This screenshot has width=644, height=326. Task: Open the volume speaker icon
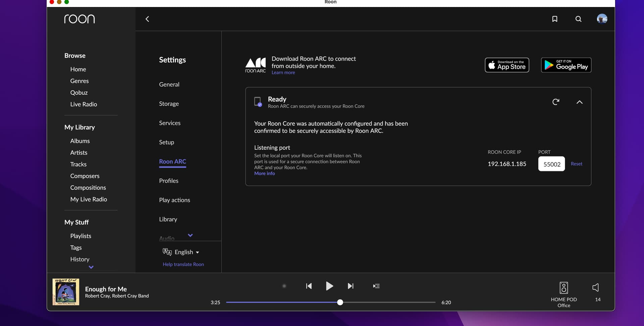pyautogui.click(x=596, y=287)
